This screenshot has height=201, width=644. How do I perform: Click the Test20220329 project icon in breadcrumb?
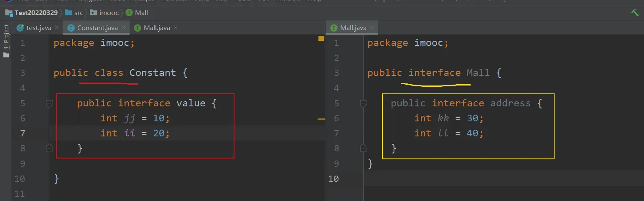[x=9, y=13]
